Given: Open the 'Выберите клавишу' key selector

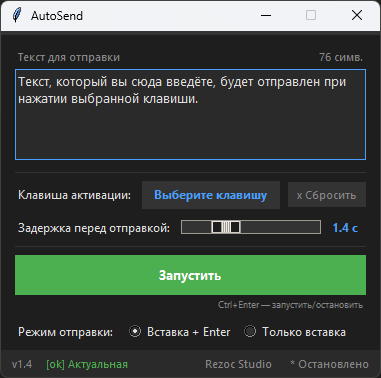Looking at the screenshot, I should pyautogui.click(x=211, y=195).
